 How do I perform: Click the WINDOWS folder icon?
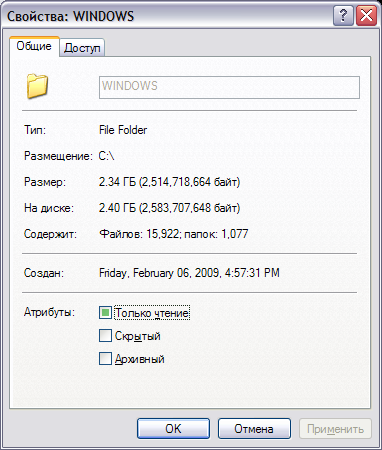(x=37, y=86)
